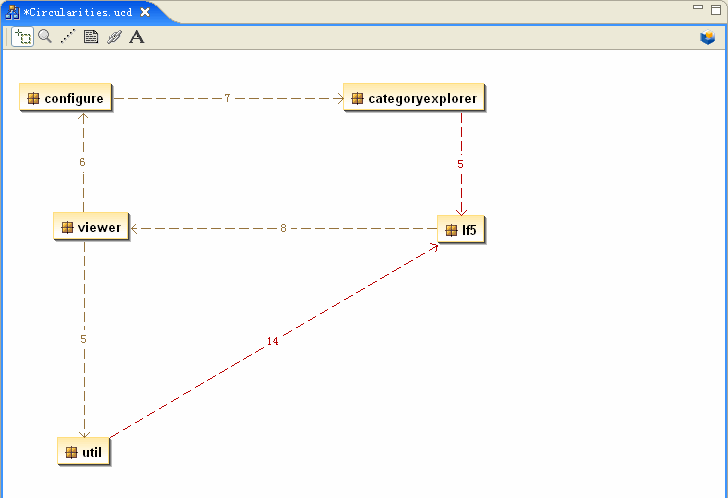Select the lf5 package node
This screenshot has width=728, height=498.
coord(461,229)
